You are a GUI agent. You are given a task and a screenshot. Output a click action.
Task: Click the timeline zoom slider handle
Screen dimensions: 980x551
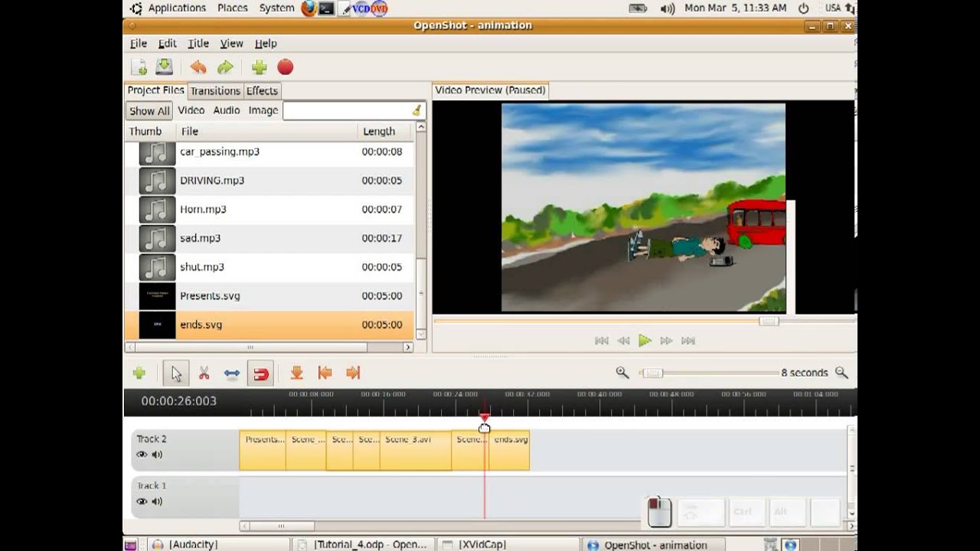click(x=652, y=373)
